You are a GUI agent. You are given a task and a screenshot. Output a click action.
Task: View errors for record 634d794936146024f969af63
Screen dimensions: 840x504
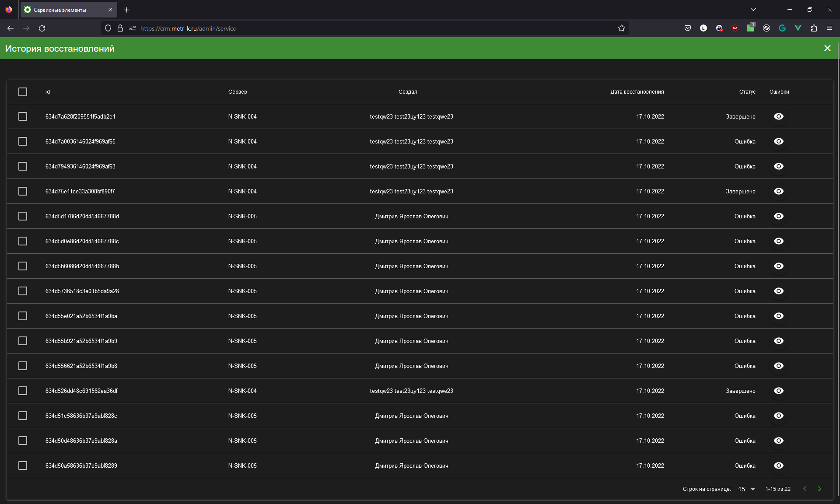tap(779, 166)
